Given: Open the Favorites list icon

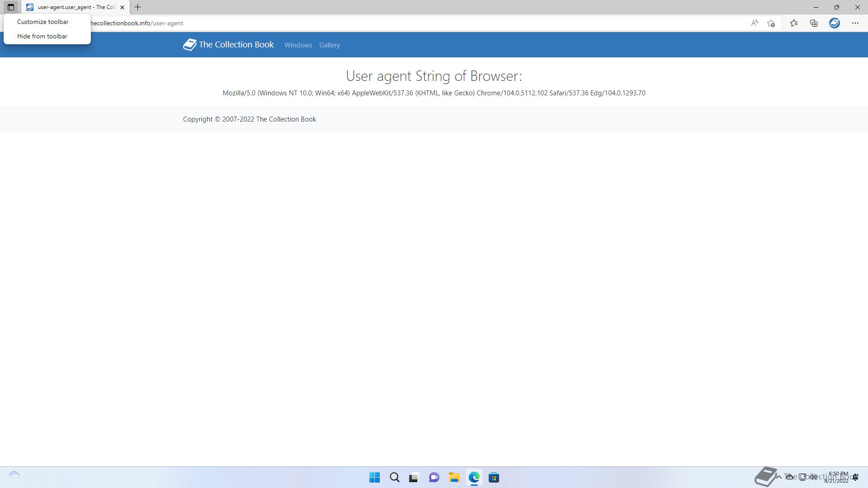Looking at the screenshot, I should [793, 23].
